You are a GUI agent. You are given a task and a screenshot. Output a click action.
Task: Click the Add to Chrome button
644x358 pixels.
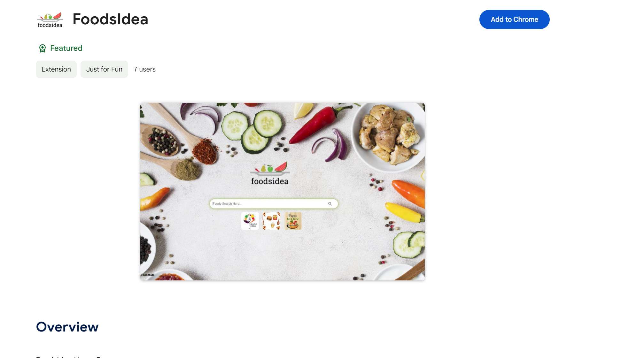[514, 19]
